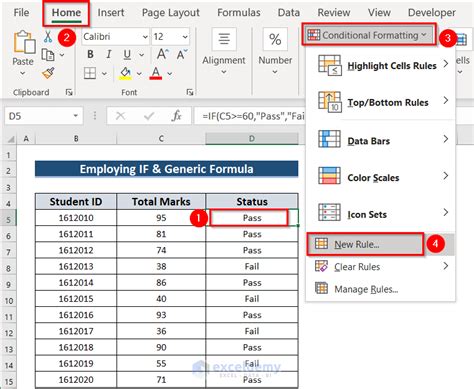This screenshot has height=389, width=474.
Task: Switch to the Insert tab
Action: point(111,13)
